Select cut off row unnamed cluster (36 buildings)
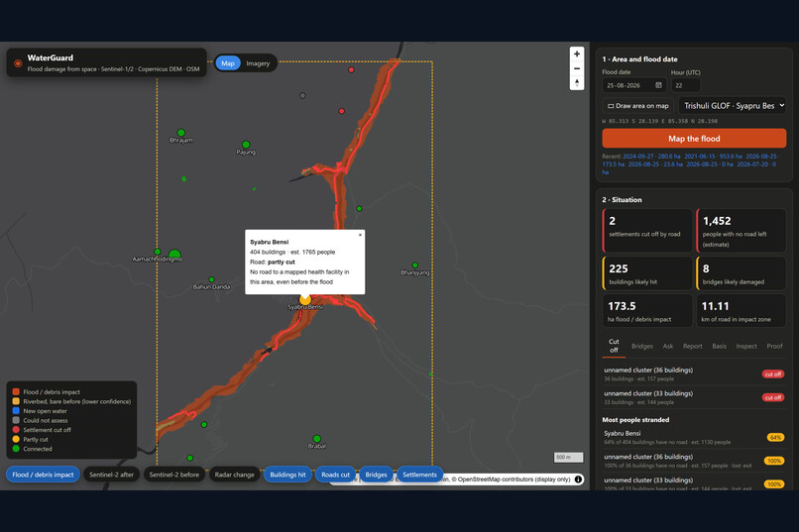Image resolution: width=799 pixels, height=532 pixels. [x=694, y=374]
